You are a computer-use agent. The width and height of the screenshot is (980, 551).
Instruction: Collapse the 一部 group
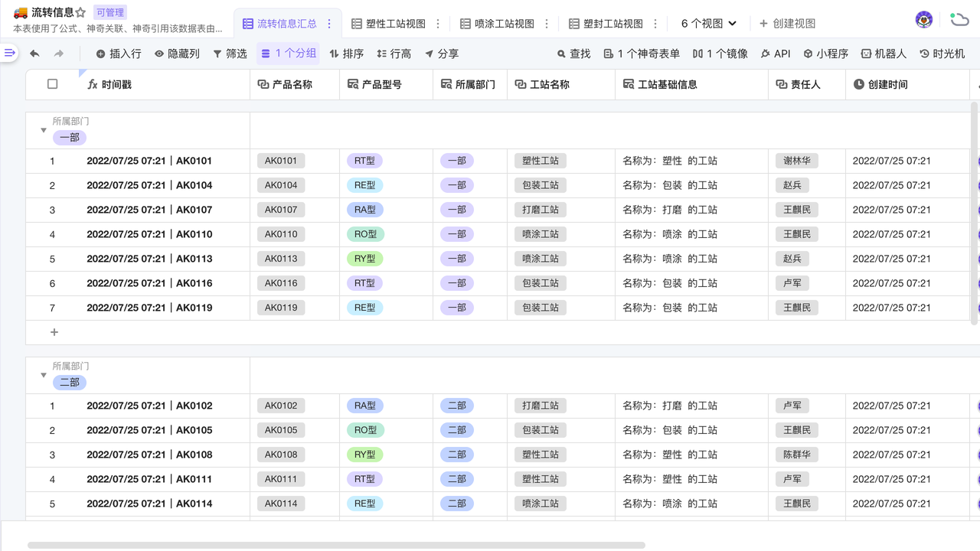pyautogui.click(x=44, y=130)
